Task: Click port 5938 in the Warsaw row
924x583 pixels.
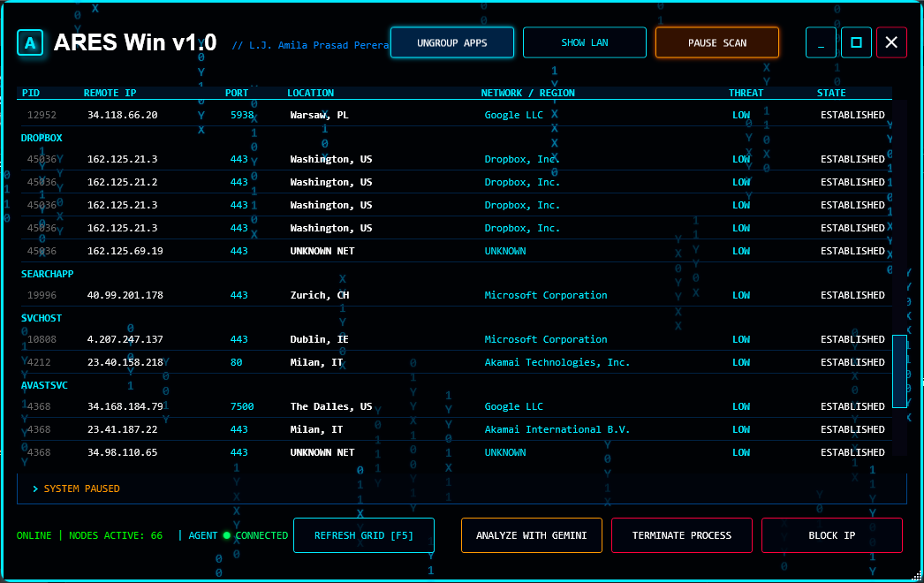Action: click(242, 115)
